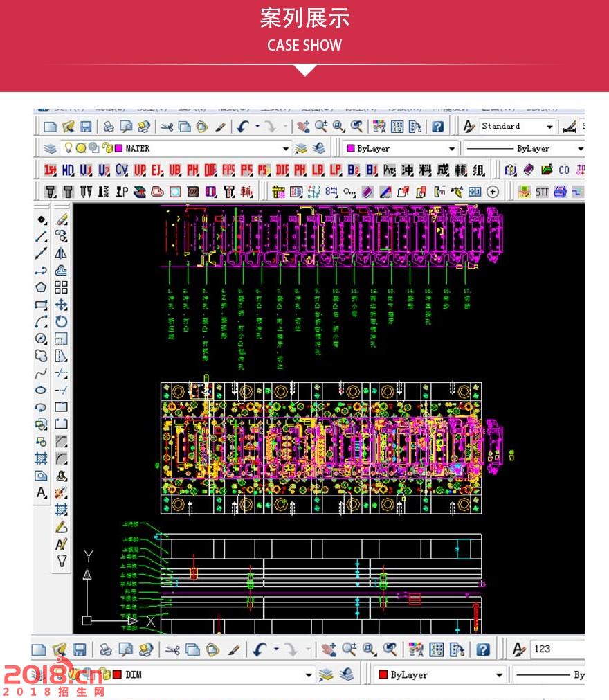Select the Extend modify tool
The image size is (609, 700).
click(62, 390)
